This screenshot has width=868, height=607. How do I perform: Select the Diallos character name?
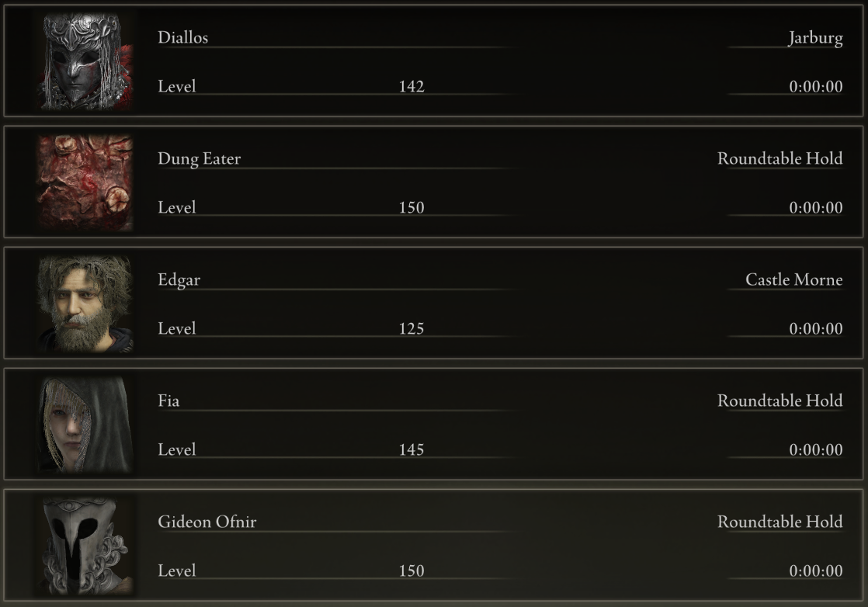182,37
